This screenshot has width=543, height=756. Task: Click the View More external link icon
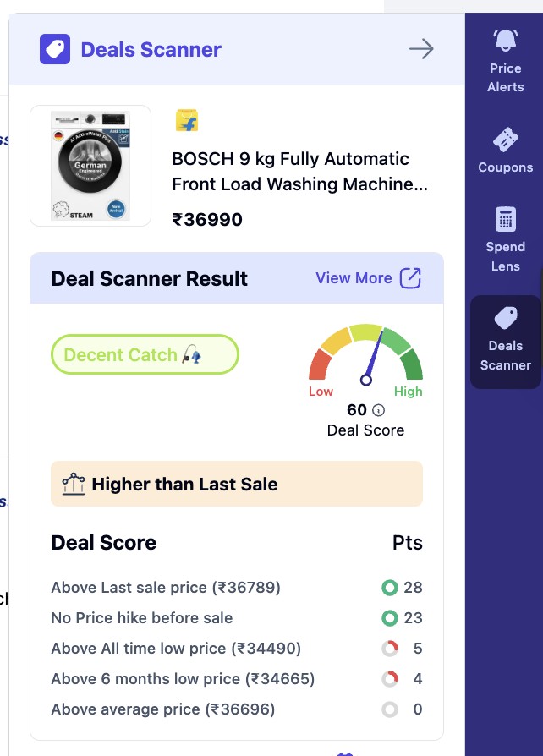(410, 278)
